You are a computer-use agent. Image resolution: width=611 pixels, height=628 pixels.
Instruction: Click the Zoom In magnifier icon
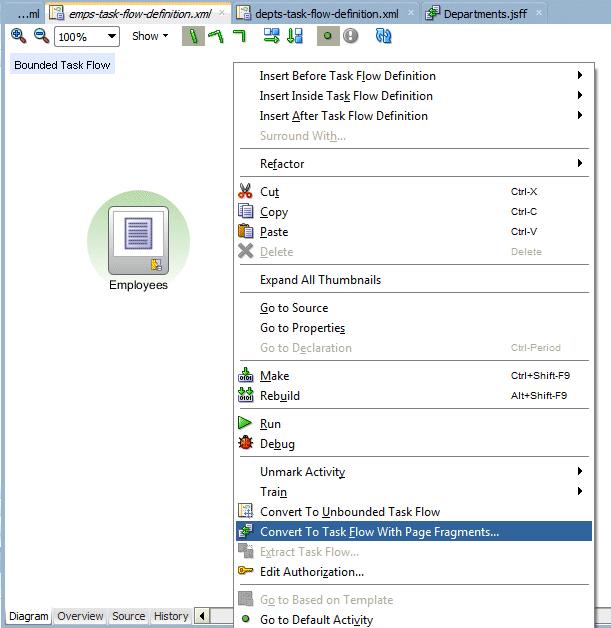[x=18, y=36]
